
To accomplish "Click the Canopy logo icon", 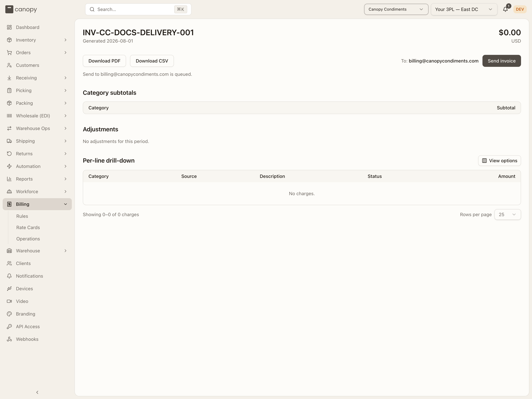I will pos(9,9).
